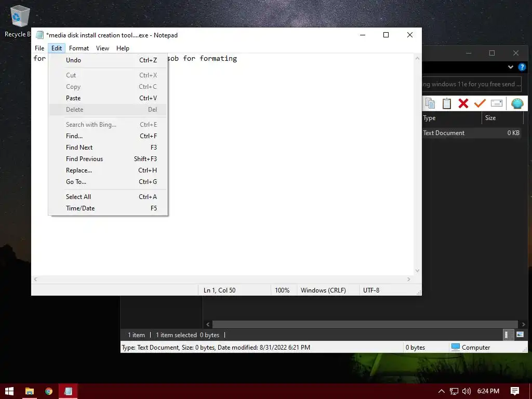This screenshot has width=532, height=399.
Task: Open the Format menu in Notepad
Action: (79, 48)
